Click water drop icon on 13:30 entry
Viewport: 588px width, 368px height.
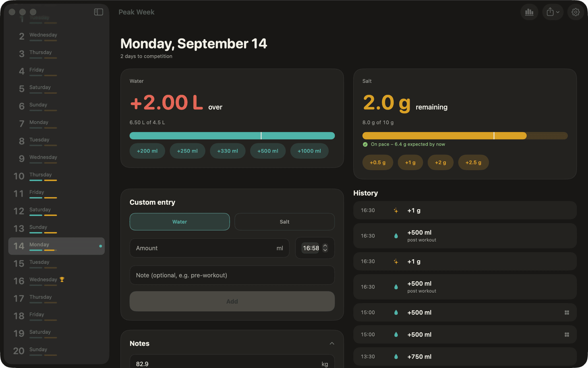396,356
